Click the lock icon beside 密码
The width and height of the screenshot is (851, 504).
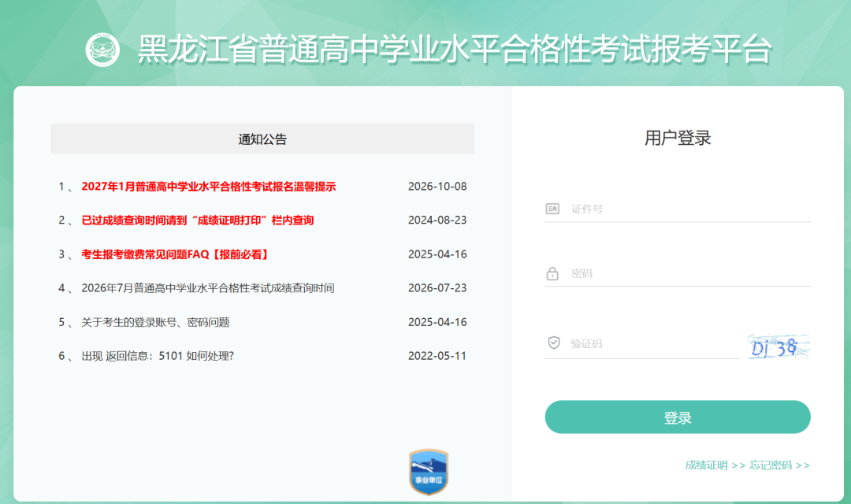[552, 273]
